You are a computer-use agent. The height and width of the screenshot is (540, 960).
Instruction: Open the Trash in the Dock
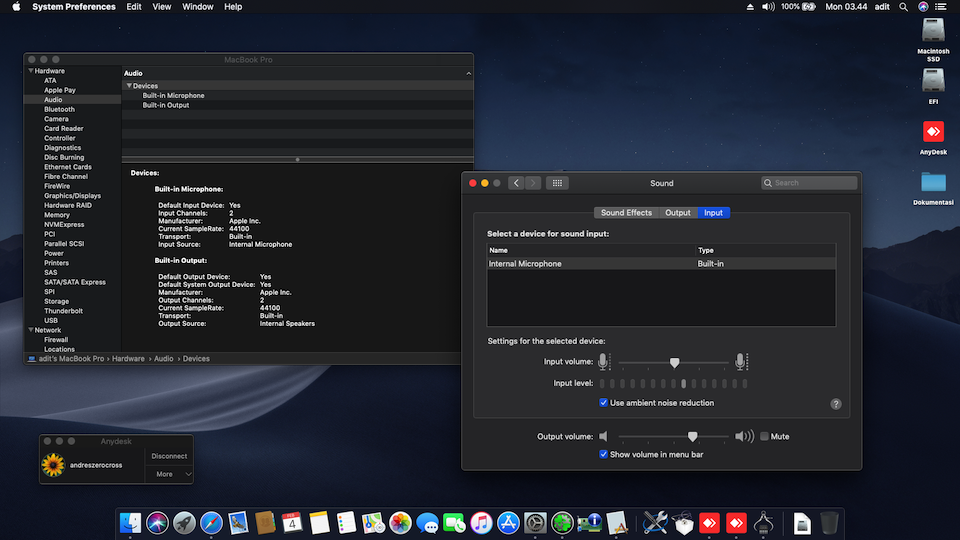829,523
